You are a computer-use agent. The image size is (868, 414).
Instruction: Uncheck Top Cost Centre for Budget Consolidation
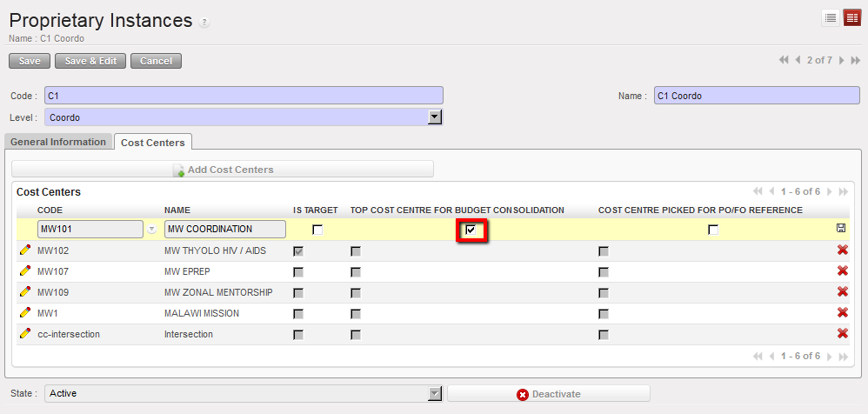pos(471,230)
